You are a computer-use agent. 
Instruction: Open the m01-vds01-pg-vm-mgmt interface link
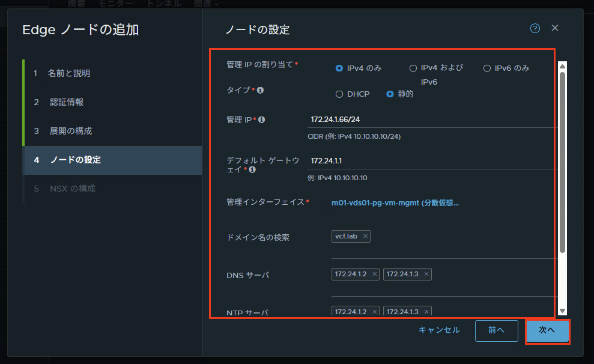[395, 203]
